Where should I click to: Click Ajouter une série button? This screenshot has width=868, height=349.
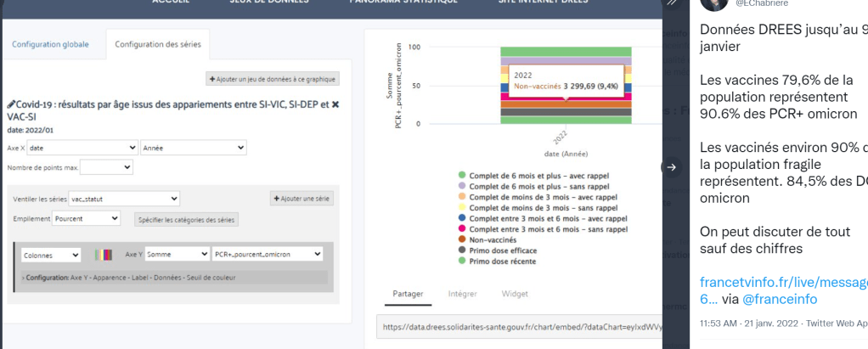click(302, 199)
